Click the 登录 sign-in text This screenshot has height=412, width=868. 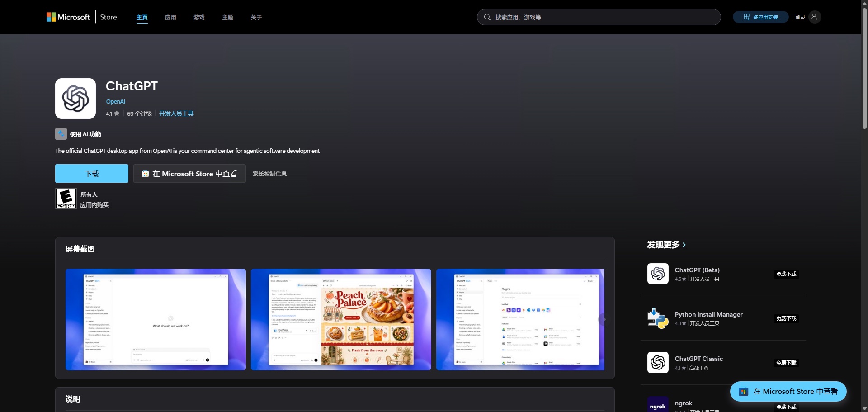(x=800, y=17)
